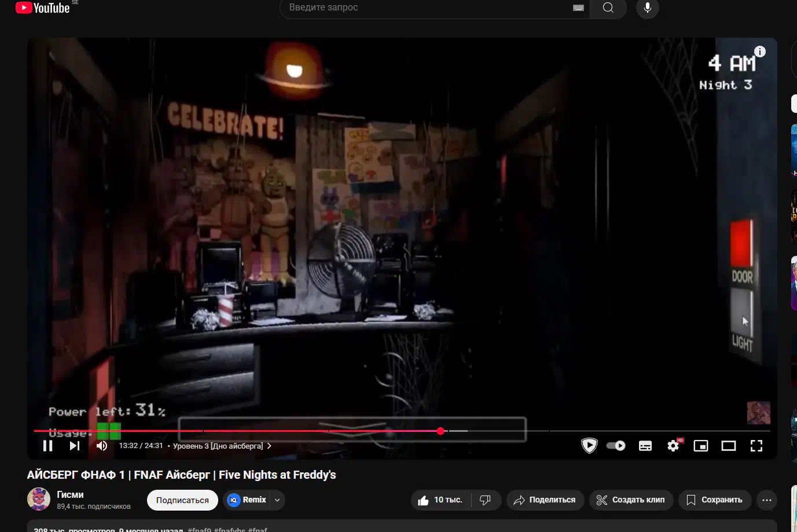The image size is (797, 532).
Task: Expand the Remix dropdown arrow
Action: click(278, 500)
